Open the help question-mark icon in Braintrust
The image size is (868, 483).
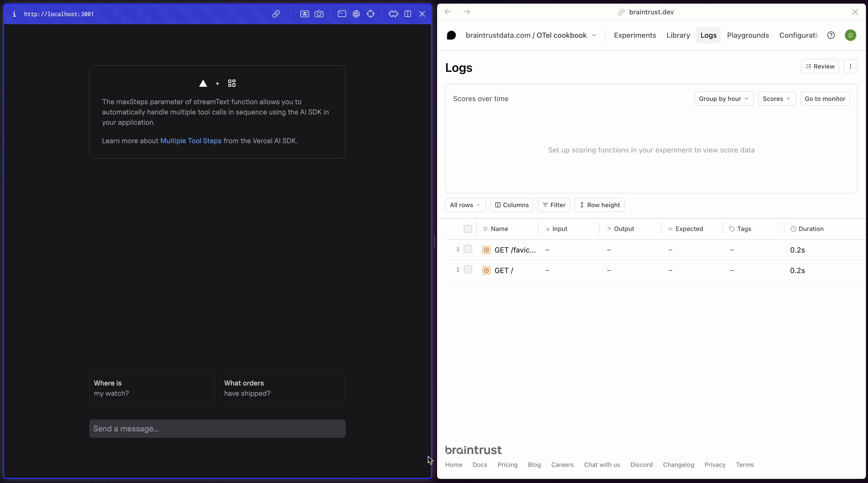pos(831,35)
